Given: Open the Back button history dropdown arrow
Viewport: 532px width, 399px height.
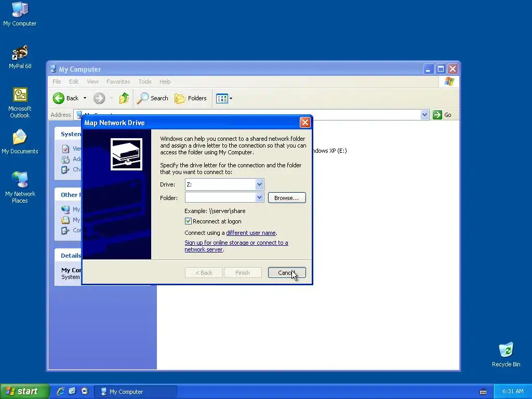Looking at the screenshot, I should (x=85, y=98).
